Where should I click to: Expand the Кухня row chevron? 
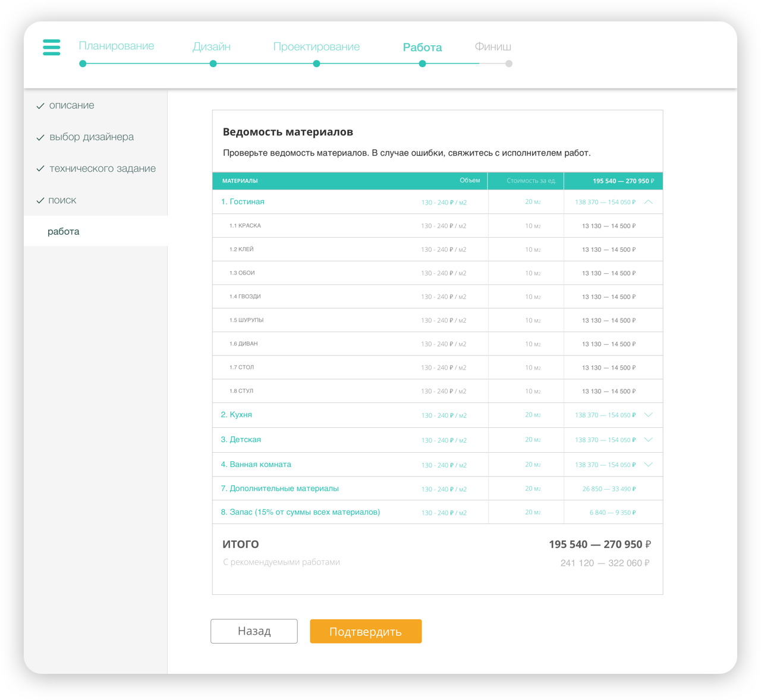(649, 415)
